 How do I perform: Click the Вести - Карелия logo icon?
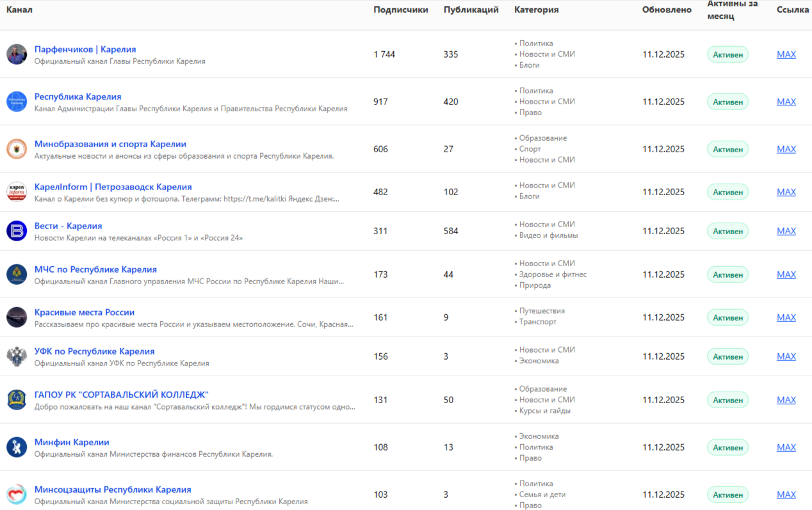tap(17, 231)
